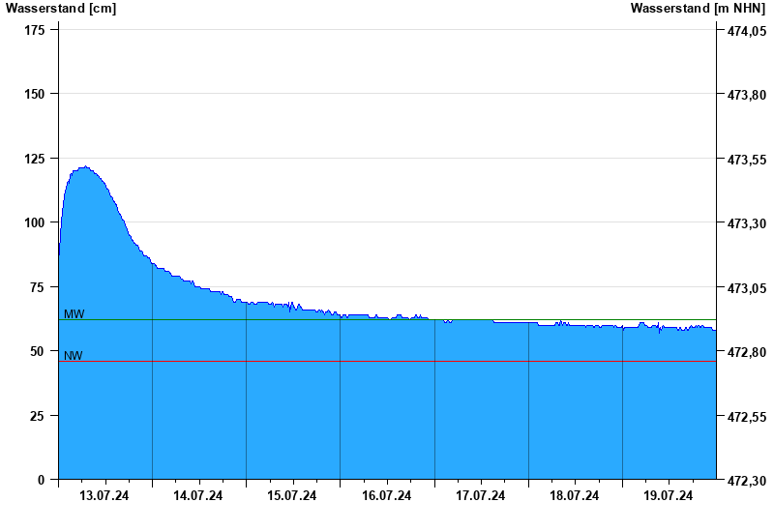Click the red NW reference line
This screenshot has height=532, width=774.
tap(388, 361)
